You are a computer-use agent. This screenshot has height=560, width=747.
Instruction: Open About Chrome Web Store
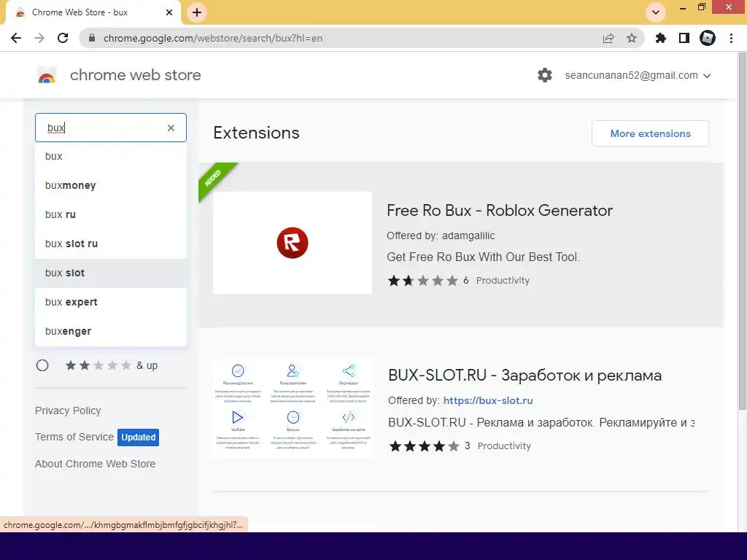pyautogui.click(x=96, y=464)
